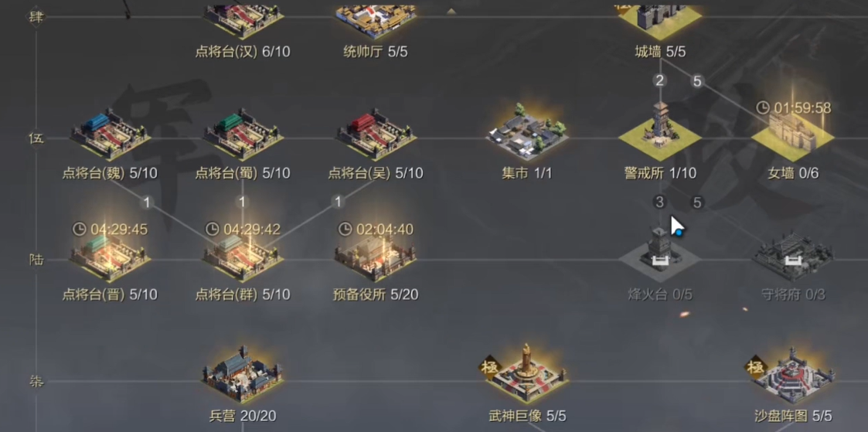This screenshot has width=868, height=432.
Task: Open the 警戒所 watchtower icon
Action: click(x=659, y=130)
